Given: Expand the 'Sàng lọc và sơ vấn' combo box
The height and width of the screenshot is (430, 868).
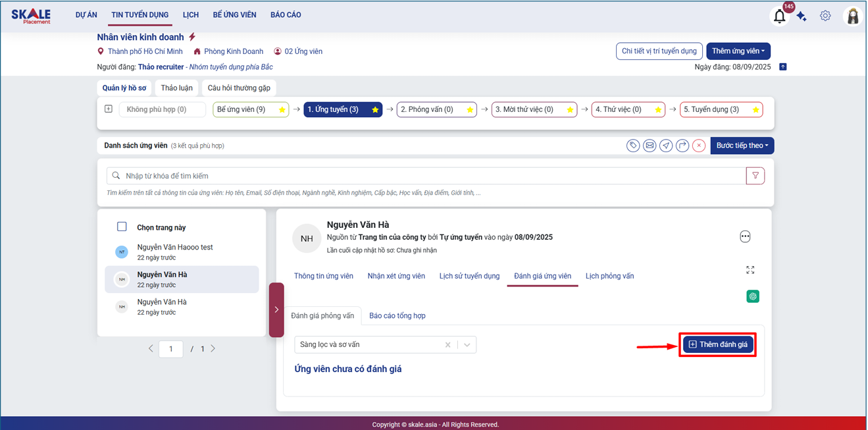Looking at the screenshot, I should (467, 344).
